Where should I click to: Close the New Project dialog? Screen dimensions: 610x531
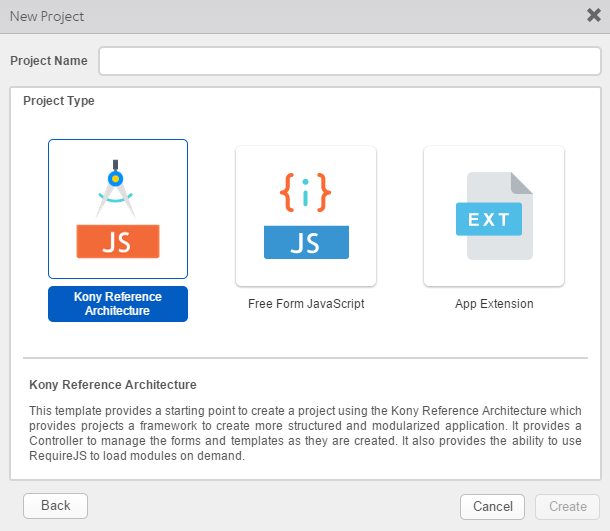coord(594,16)
